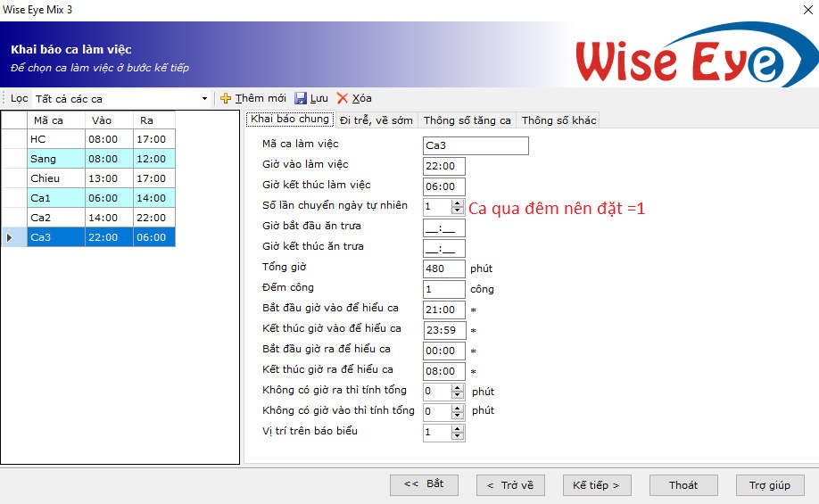Select the Ca1 shift row
819x504 pixels.
[x=55, y=198]
